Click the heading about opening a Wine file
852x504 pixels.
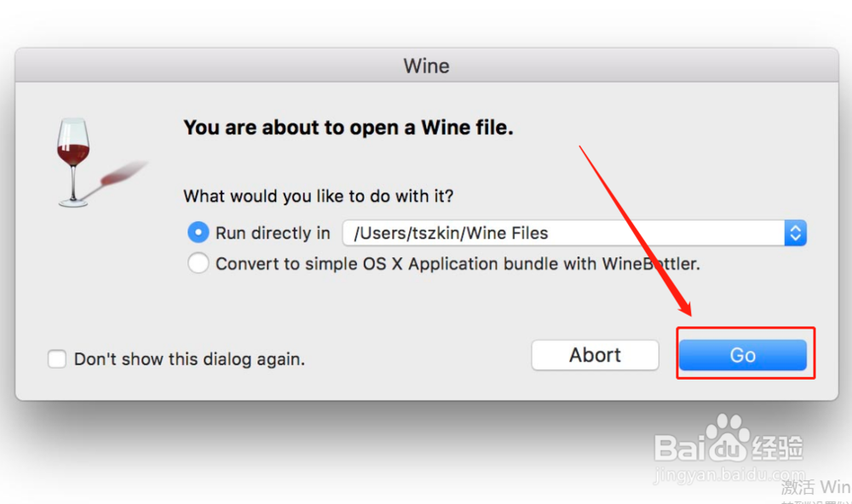click(348, 128)
